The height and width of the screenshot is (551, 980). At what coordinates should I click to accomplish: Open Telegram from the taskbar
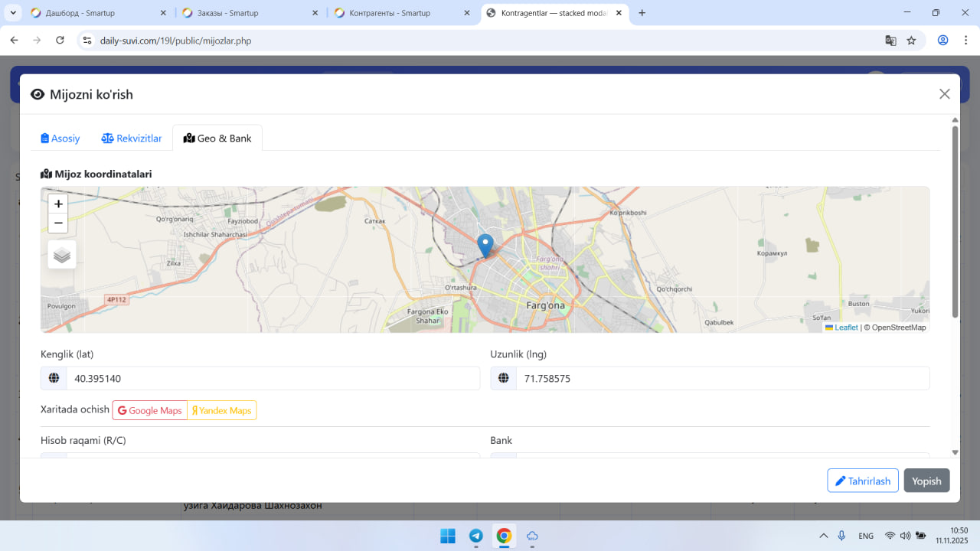point(475,536)
